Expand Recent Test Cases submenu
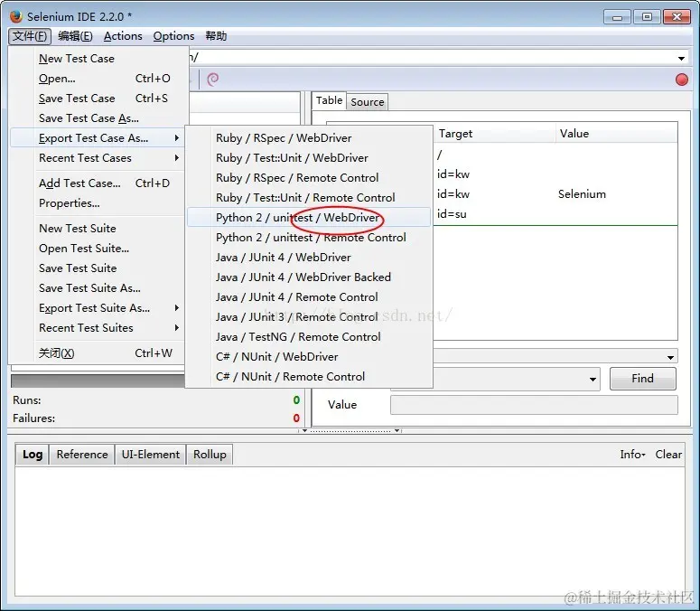 click(98, 158)
